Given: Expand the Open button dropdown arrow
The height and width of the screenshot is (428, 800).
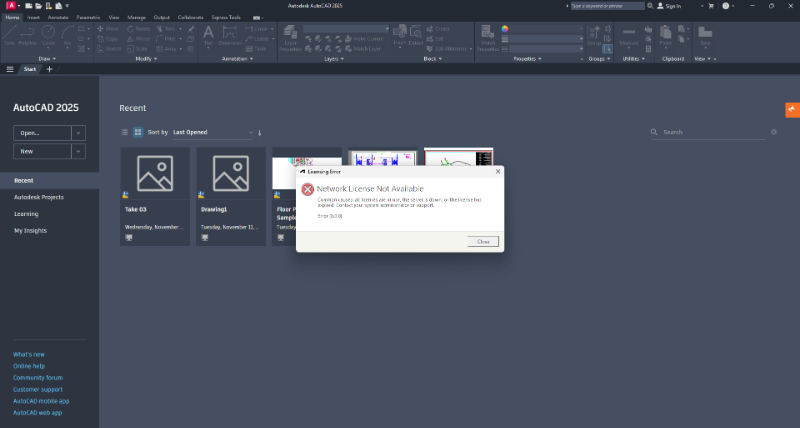Looking at the screenshot, I should click(x=79, y=133).
